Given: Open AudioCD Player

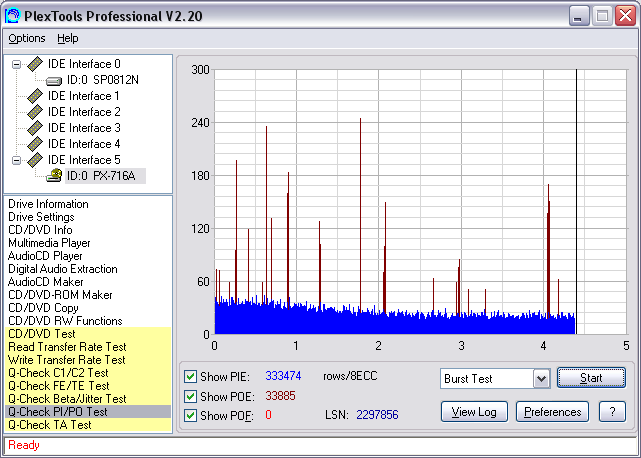Looking at the screenshot, I should (45, 256).
